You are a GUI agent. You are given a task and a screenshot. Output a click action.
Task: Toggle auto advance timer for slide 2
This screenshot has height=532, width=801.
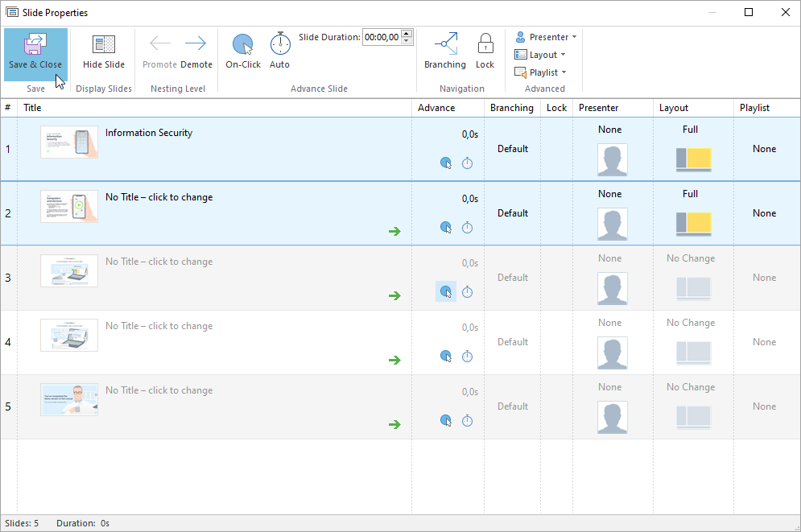467,228
